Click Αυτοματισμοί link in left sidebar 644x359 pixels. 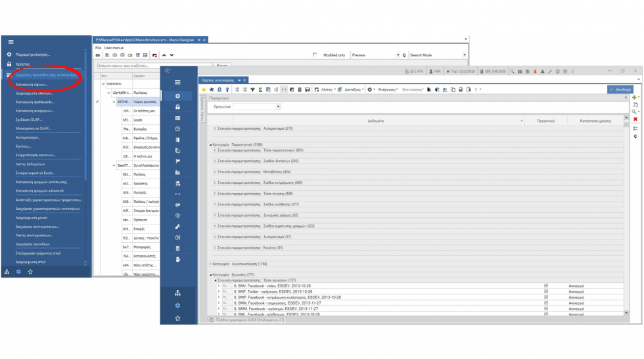(x=28, y=137)
